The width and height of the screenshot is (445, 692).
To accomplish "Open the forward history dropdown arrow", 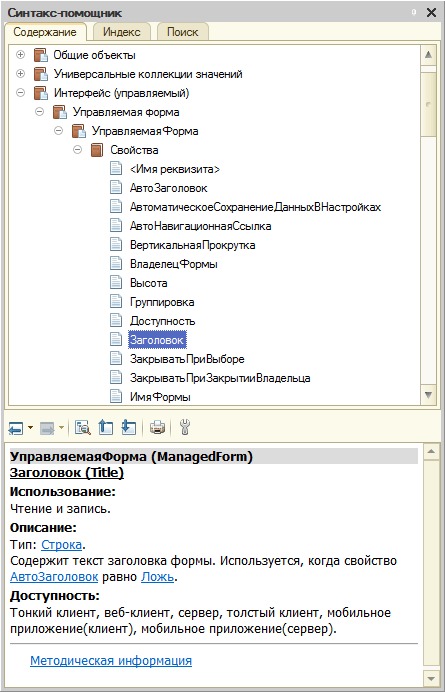I will [x=61, y=427].
